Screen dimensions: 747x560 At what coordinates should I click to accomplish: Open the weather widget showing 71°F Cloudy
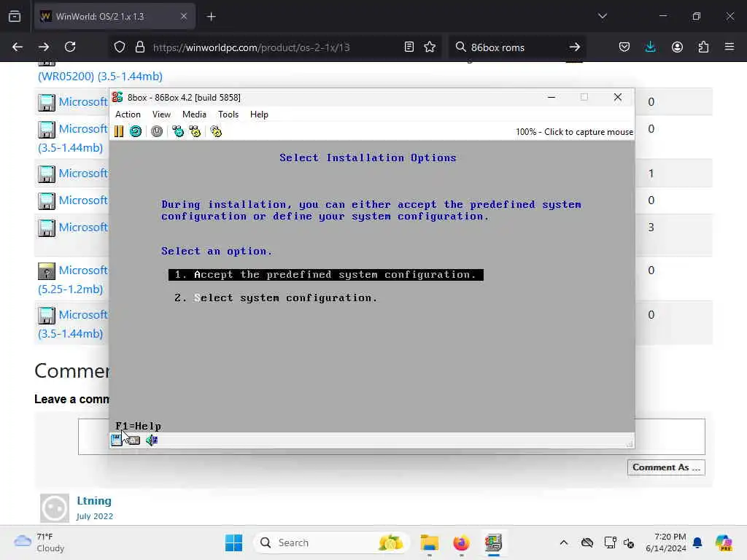pos(39,542)
